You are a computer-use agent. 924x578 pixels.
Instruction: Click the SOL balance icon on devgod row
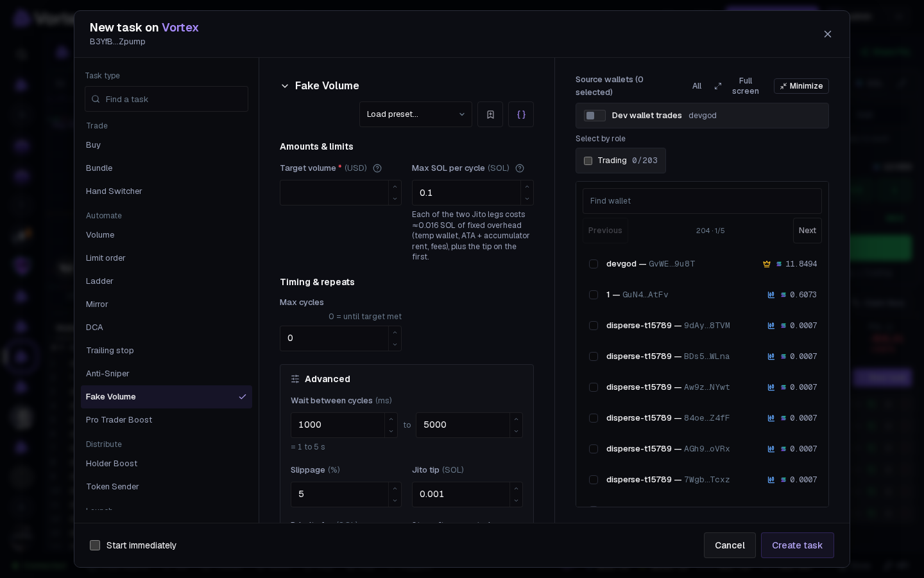pos(779,264)
